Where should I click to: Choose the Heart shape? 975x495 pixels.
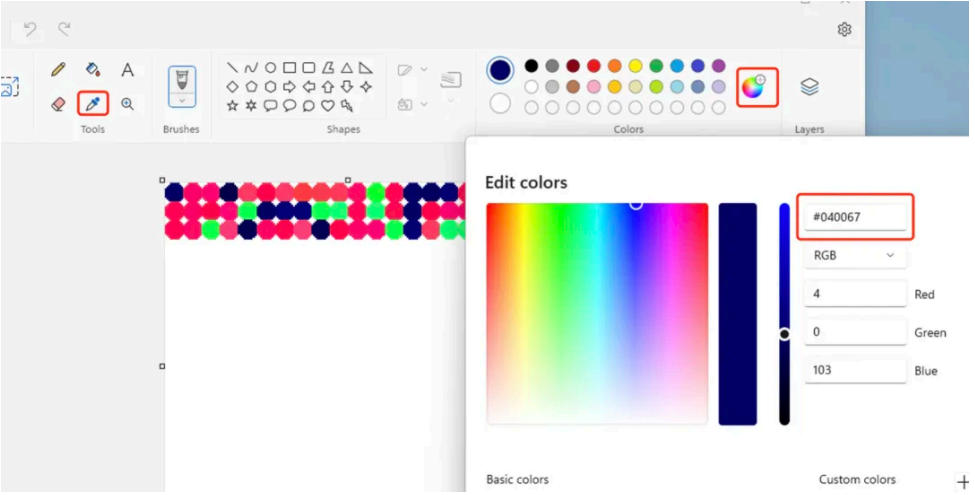click(328, 106)
